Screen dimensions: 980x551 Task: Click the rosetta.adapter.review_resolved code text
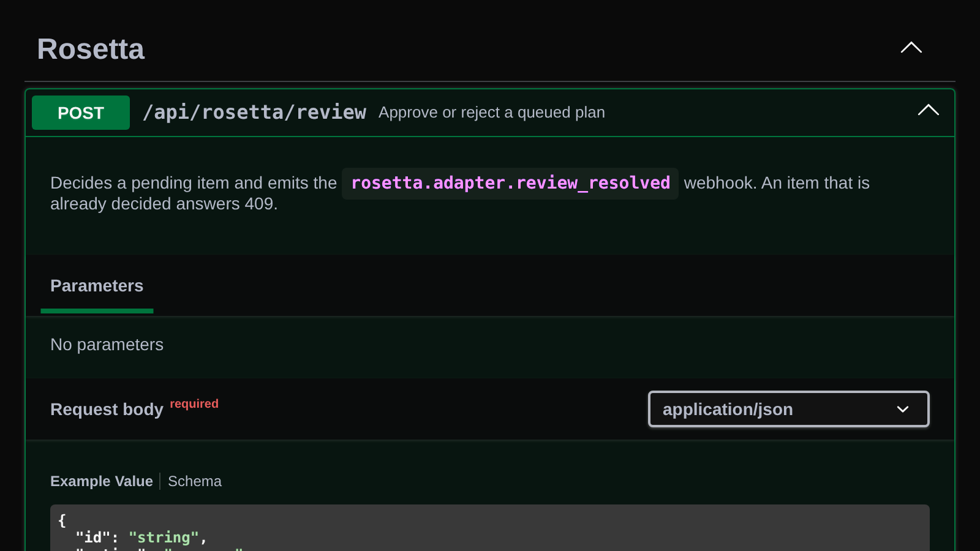pyautogui.click(x=510, y=183)
